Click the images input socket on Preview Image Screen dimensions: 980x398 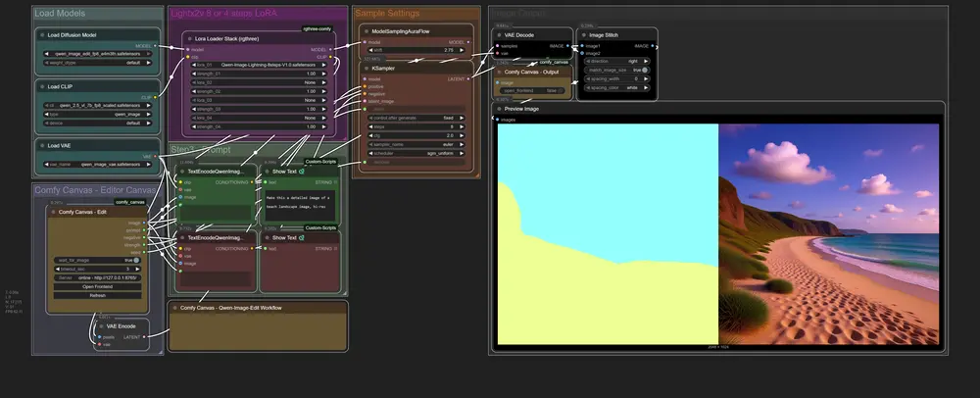click(x=498, y=120)
